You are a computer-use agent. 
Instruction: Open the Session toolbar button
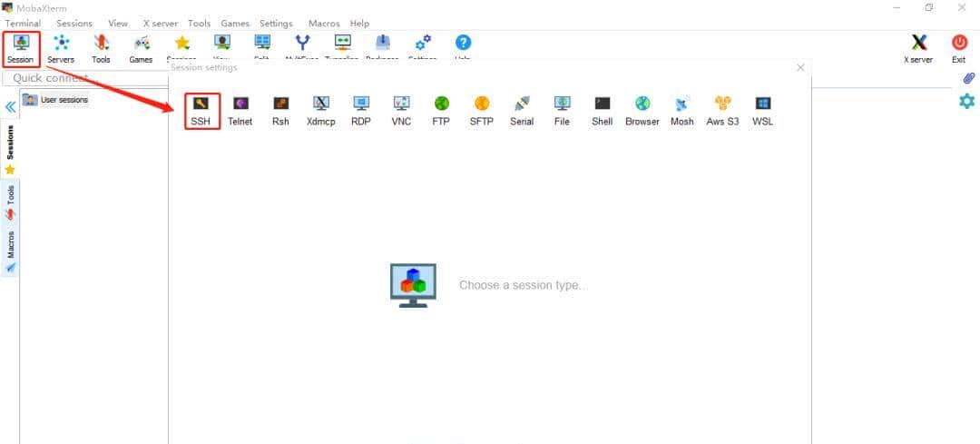click(21, 49)
